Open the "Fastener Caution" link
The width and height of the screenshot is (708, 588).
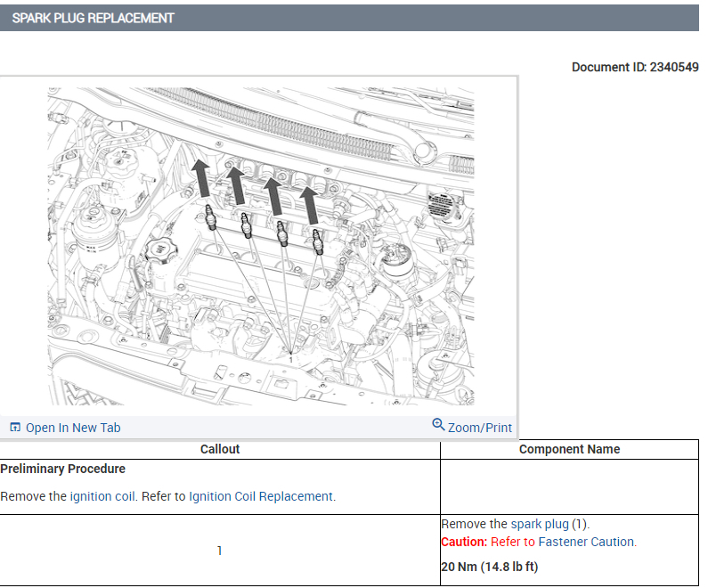click(x=587, y=542)
